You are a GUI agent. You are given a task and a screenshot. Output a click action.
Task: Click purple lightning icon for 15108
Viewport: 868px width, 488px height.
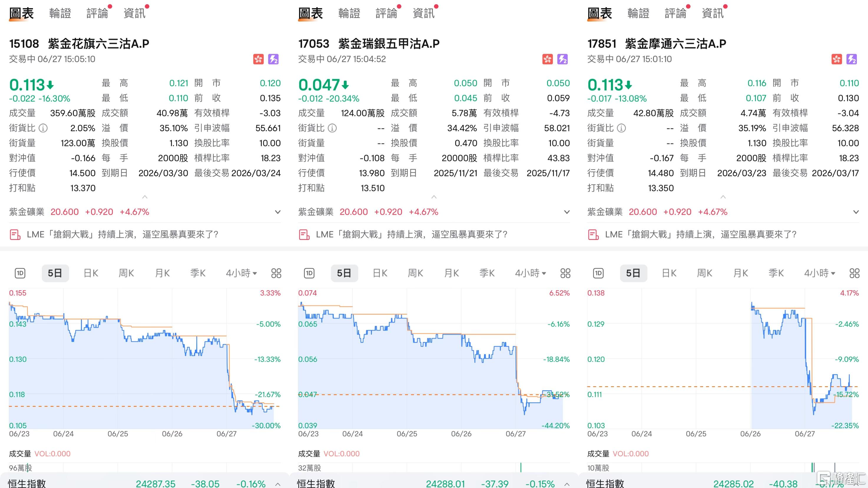pyautogui.click(x=273, y=59)
